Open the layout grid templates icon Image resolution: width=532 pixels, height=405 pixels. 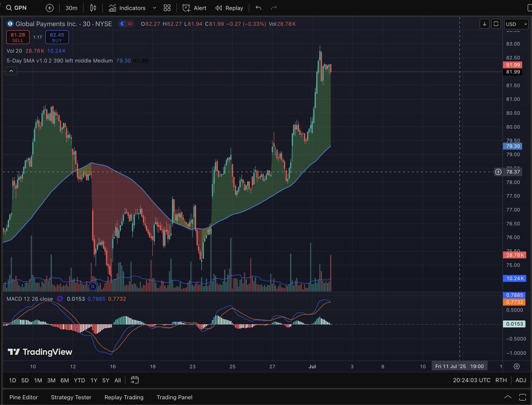167,8
